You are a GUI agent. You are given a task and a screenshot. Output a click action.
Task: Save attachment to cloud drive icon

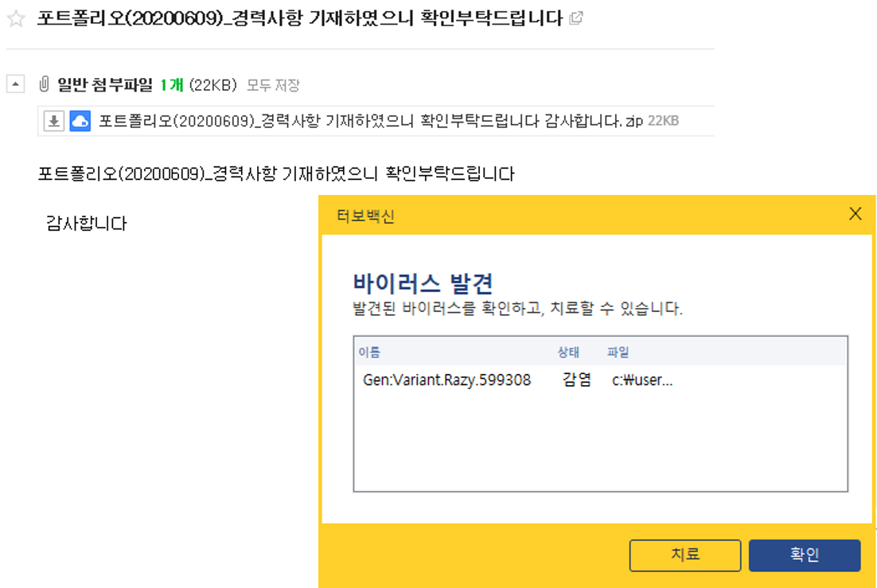coord(80,121)
